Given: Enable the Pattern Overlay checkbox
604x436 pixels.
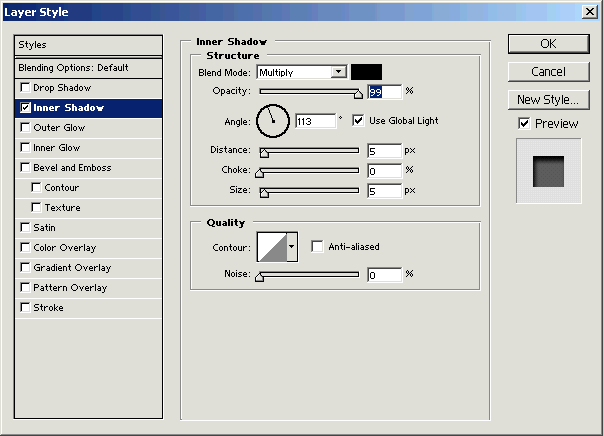Looking at the screenshot, I should [x=25, y=287].
